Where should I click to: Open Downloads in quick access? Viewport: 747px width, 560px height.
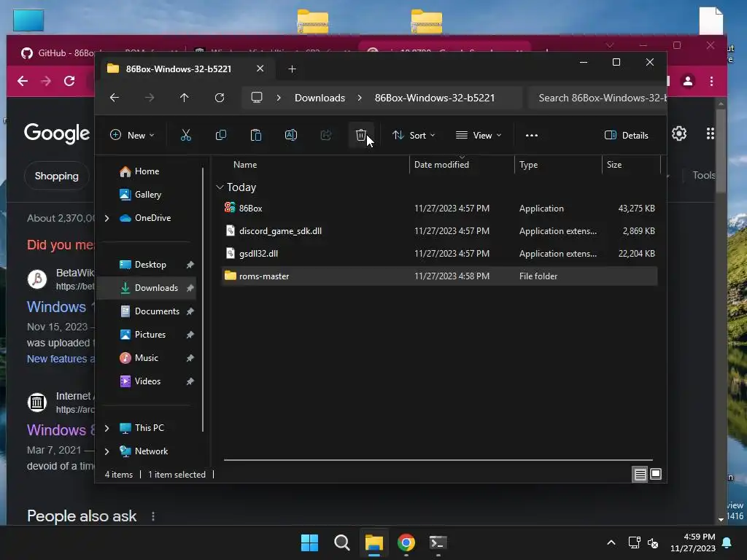click(x=156, y=287)
